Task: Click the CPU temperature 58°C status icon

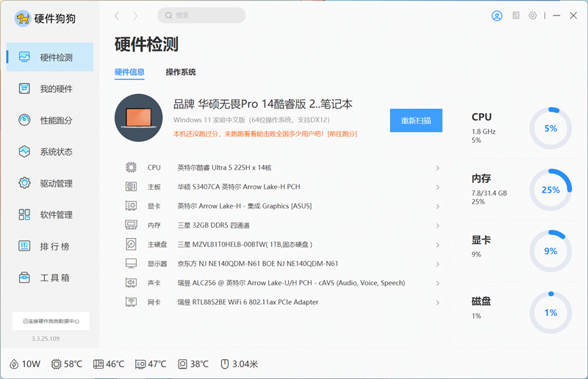Action: [x=57, y=364]
